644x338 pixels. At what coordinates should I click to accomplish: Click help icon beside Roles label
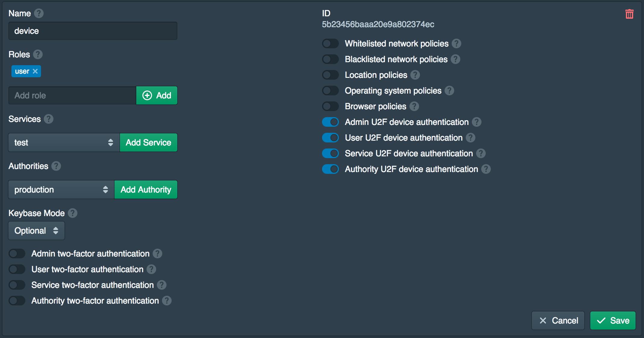point(38,54)
